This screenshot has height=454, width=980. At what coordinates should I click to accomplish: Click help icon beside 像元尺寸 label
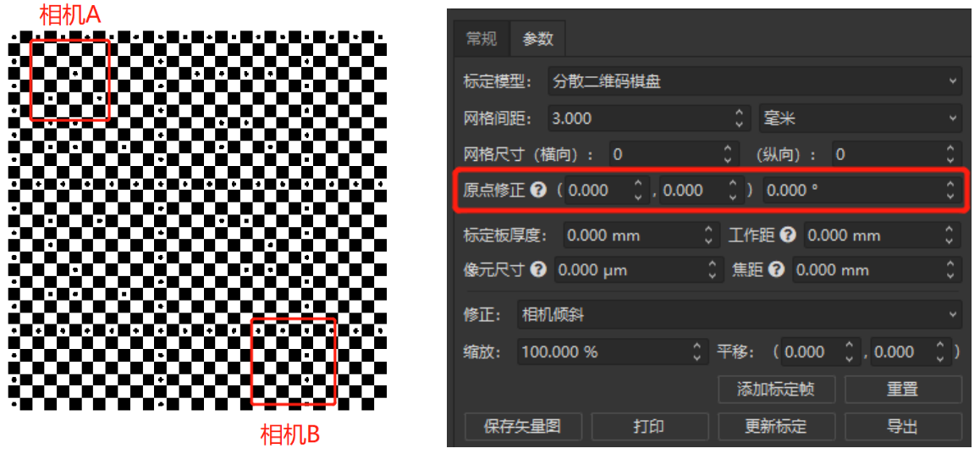pyautogui.click(x=538, y=270)
